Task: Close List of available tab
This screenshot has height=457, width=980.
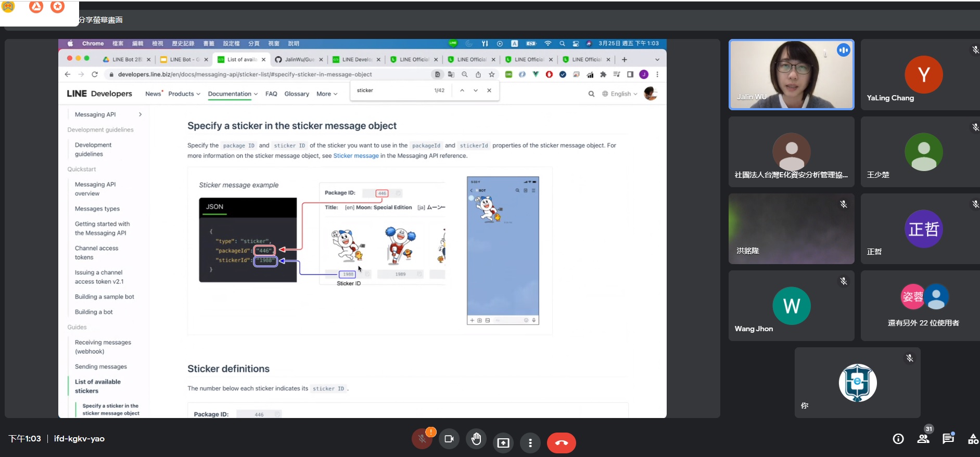Action: [x=263, y=59]
